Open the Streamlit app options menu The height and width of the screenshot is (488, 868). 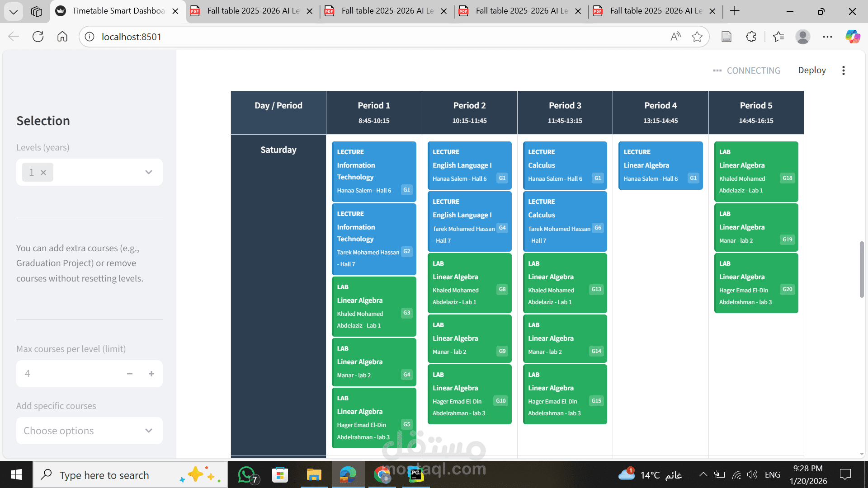pos(843,70)
